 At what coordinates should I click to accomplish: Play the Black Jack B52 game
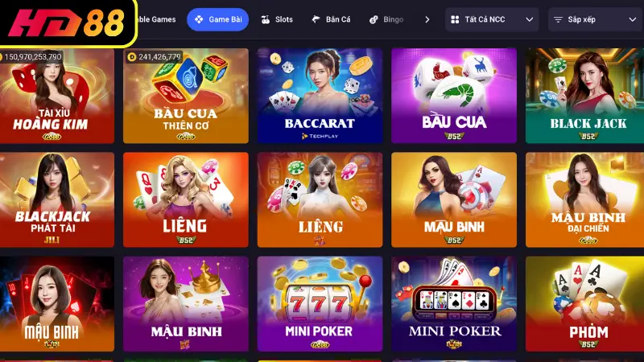pos(585,96)
